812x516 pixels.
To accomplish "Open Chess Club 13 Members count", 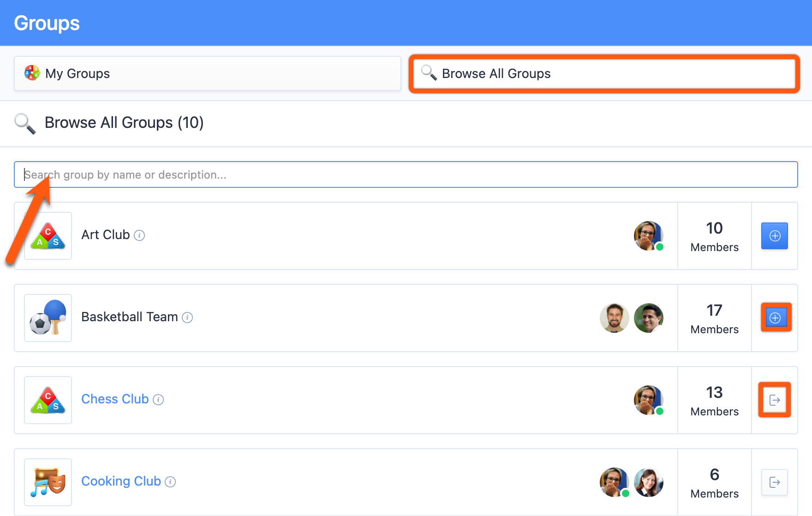I will point(715,401).
